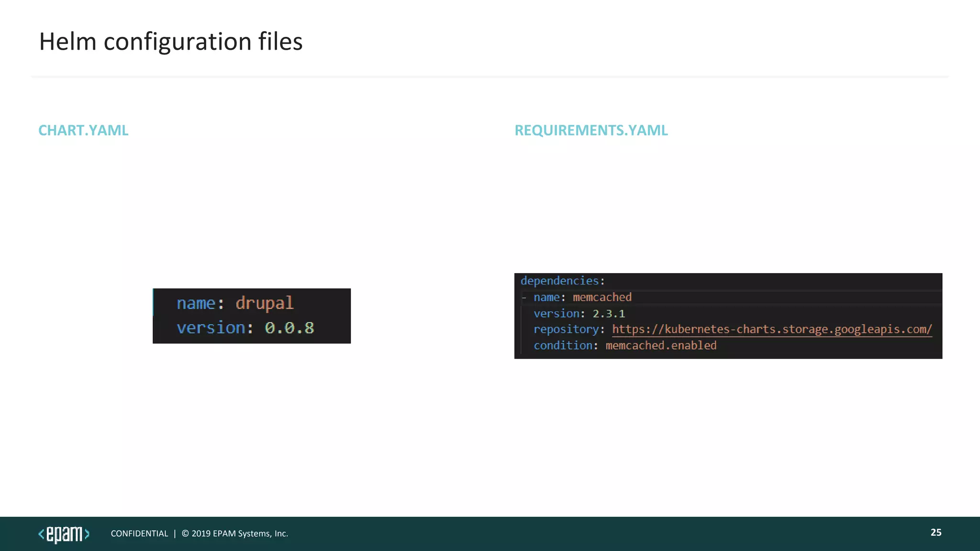
Task: Click the CONFIDENTIAL footer text
Action: tap(139, 534)
